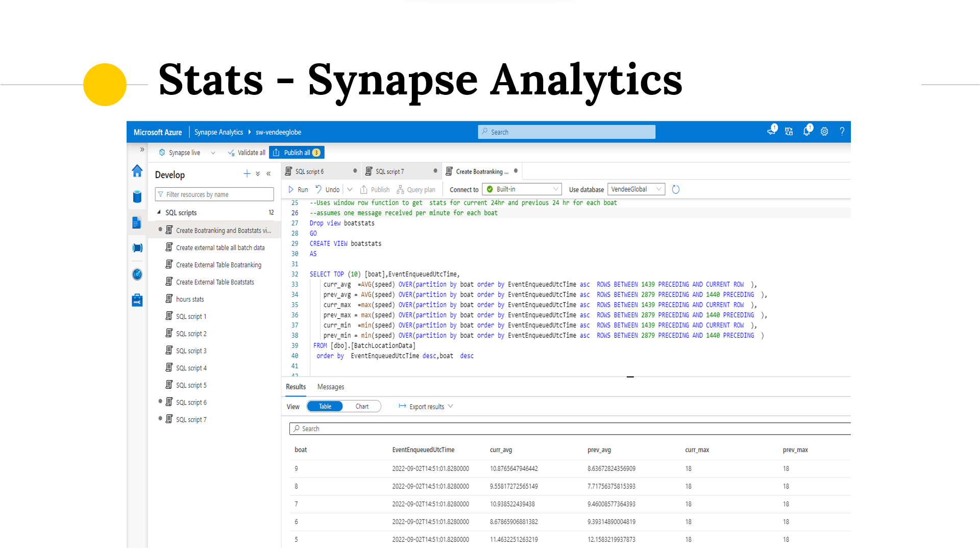Open the Home hub icon
This screenshot has width=980, height=551.
[x=137, y=171]
